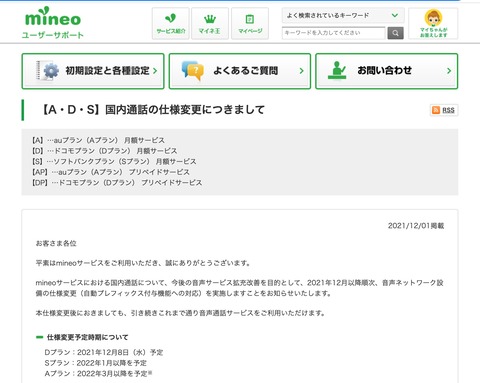Click the gear icon in 初期設定と各種設定
Image resolution: width=480 pixels, height=383 pixels.
[x=51, y=71]
